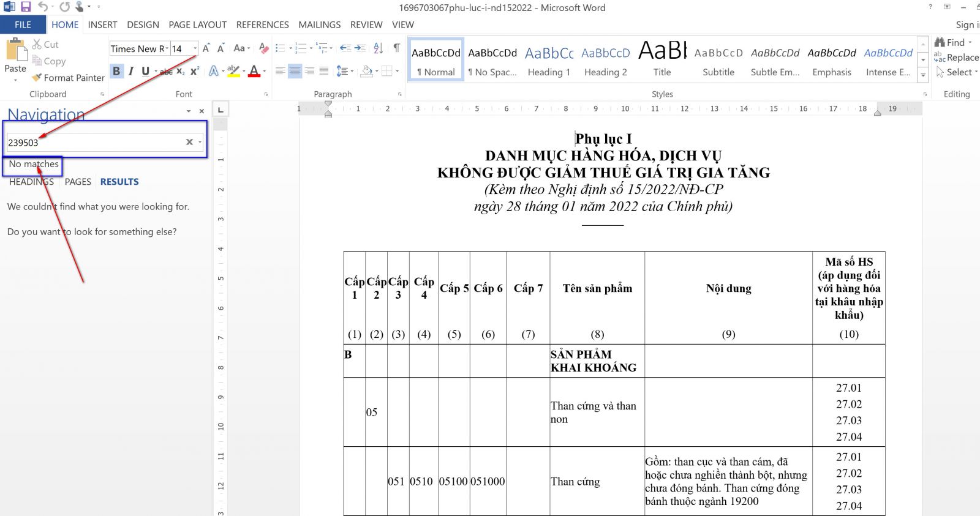Click the Sort A-Z icon
Image resolution: width=980 pixels, height=516 pixels.
click(x=378, y=48)
